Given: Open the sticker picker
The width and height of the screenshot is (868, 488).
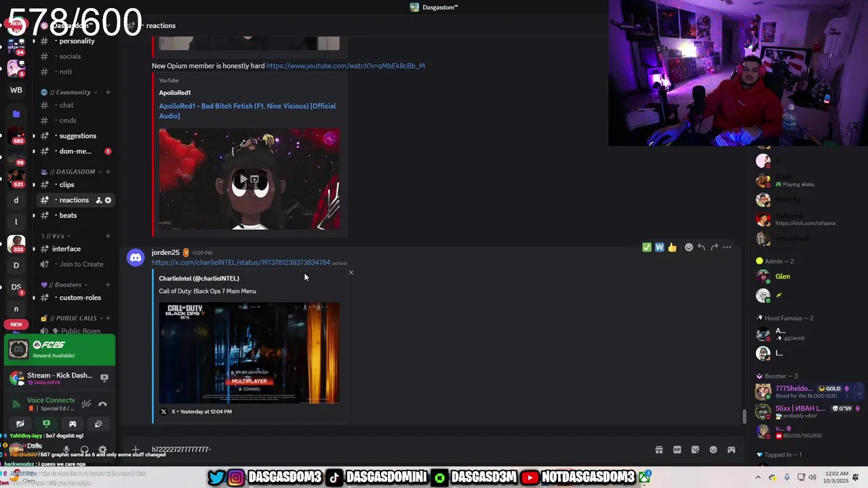Looking at the screenshot, I should (x=695, y=449).
